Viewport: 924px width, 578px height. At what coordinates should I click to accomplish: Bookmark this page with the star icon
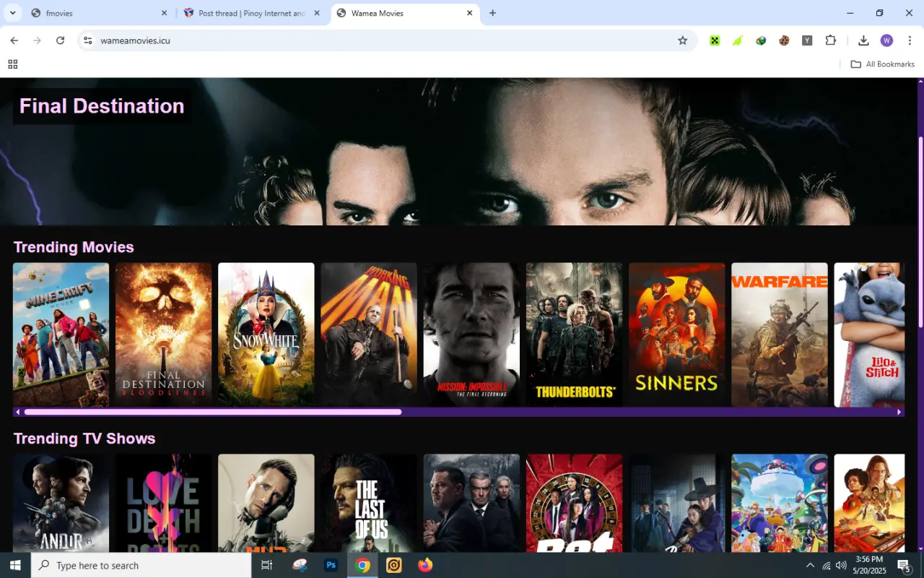point(682,40)
